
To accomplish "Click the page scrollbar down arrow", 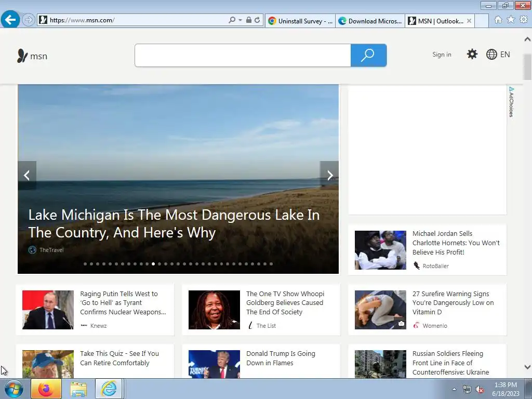I will (527, 367).
